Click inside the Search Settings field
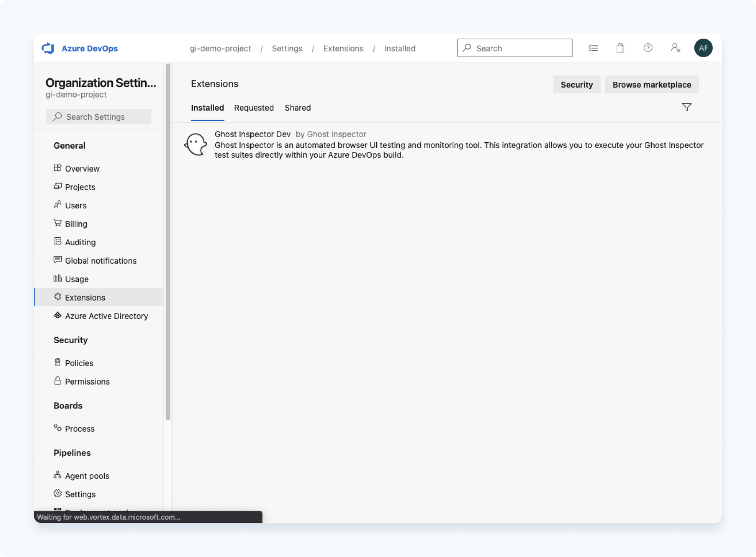This screenshot has width=756, height=557. point(98,116)
